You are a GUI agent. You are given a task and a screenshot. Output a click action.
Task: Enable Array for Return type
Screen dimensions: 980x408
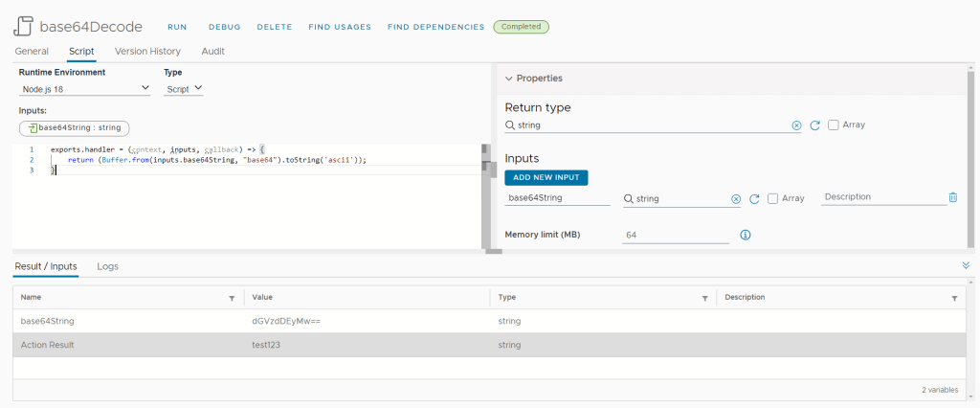coord(834,125)
